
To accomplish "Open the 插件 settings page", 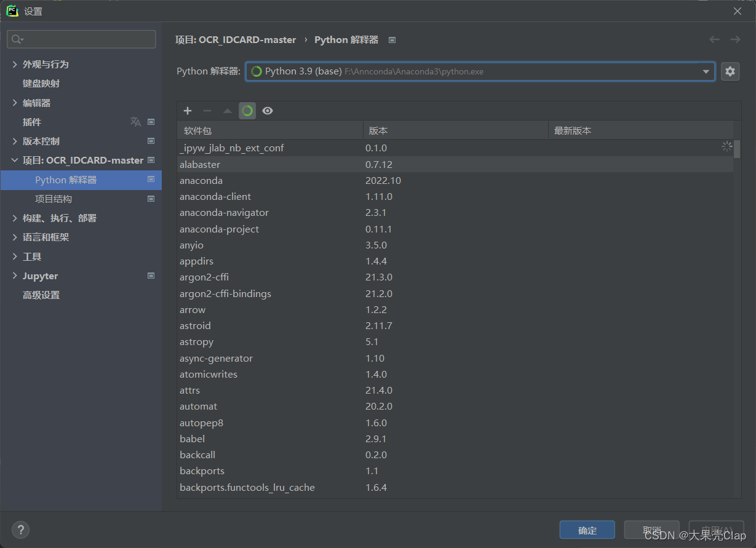I will (x=32, y=122).
